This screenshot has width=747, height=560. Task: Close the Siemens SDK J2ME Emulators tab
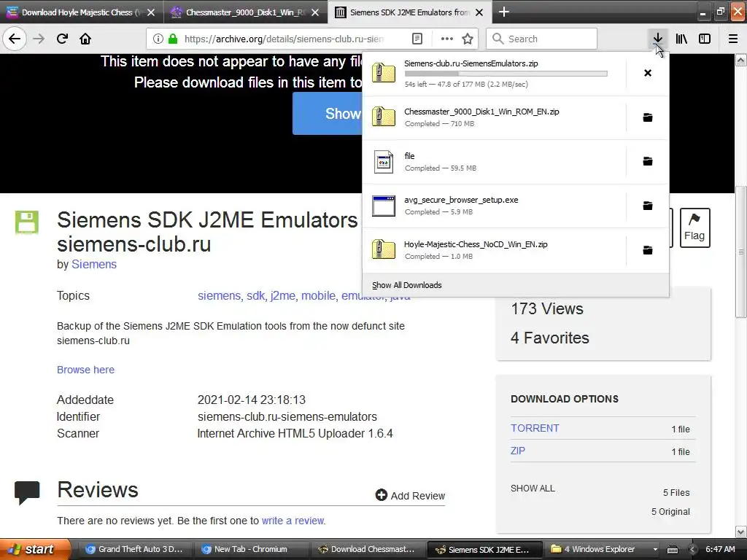479,12
